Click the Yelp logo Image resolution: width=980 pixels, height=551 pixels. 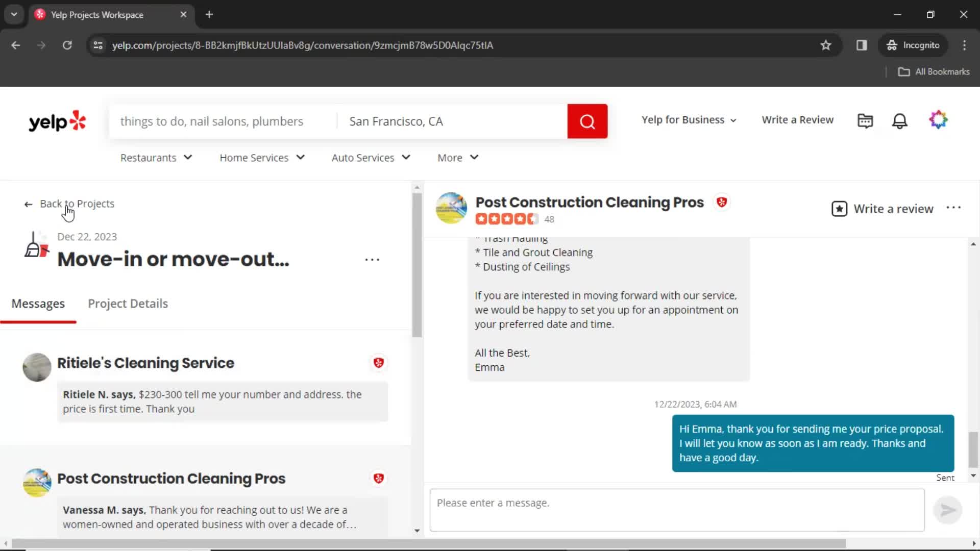coord(57,121)
